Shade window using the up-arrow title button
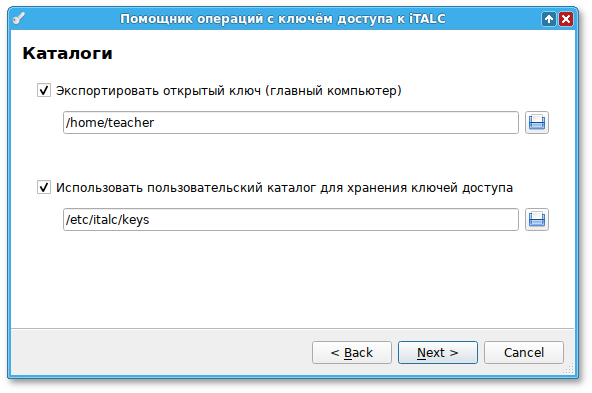 coord(549,18)
